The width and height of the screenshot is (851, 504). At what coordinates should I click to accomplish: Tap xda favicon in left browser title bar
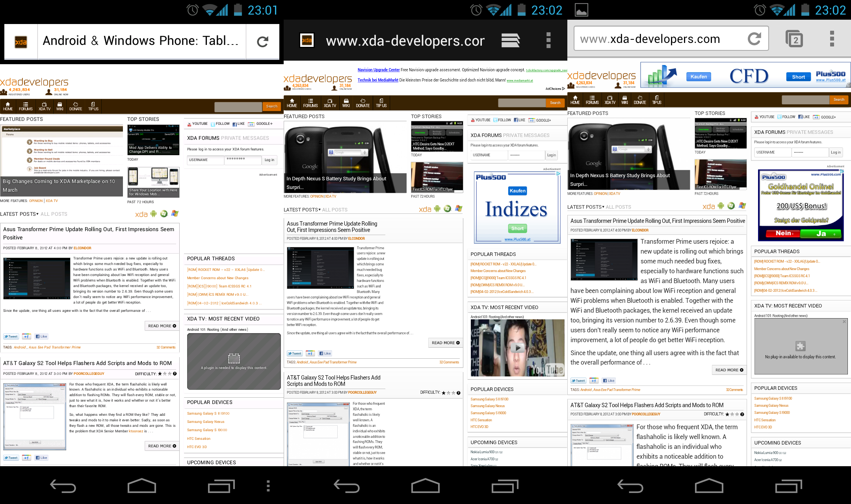pos(21,41)
